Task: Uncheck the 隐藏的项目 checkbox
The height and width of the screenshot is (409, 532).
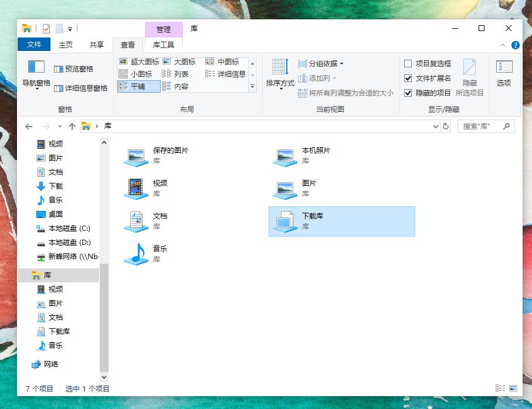Action: point(408,93)
